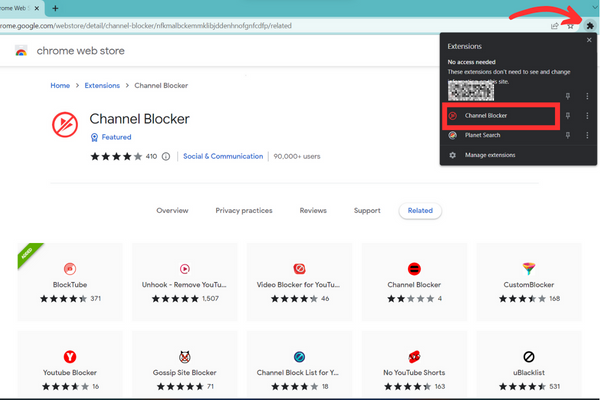
Task: Click the BlockTube title text
Action: click(x=70, y=285)
